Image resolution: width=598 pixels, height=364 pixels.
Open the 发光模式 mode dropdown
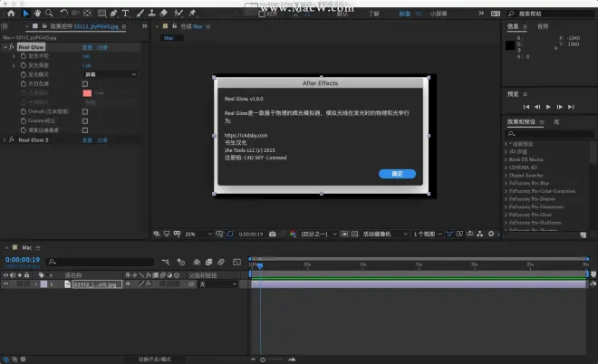[111, 74]
